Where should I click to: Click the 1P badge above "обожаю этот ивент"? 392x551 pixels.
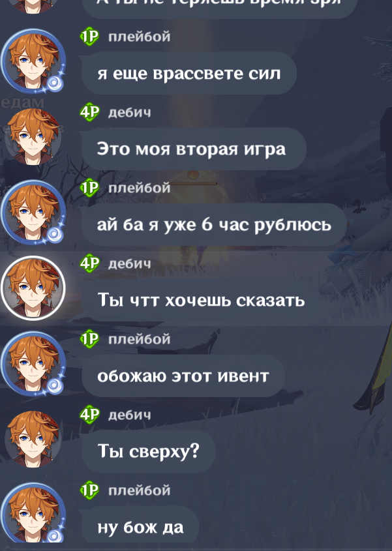[89, 339]
